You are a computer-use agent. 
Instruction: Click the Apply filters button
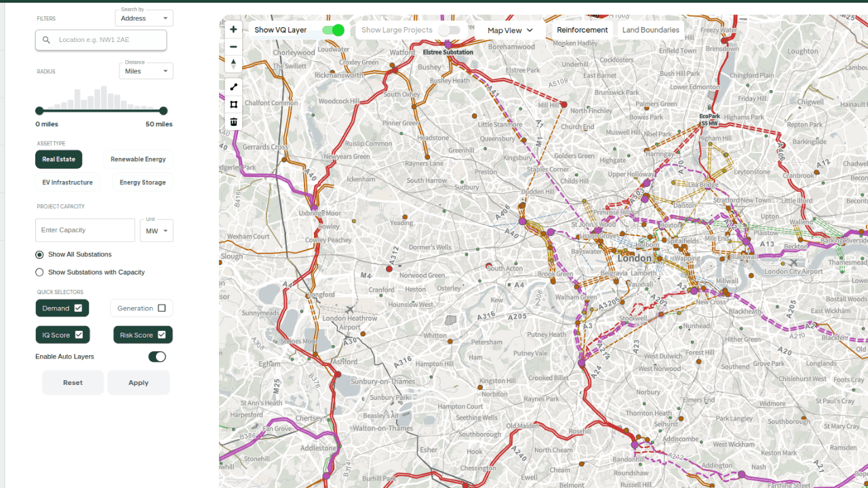click(x=138, y=382)
